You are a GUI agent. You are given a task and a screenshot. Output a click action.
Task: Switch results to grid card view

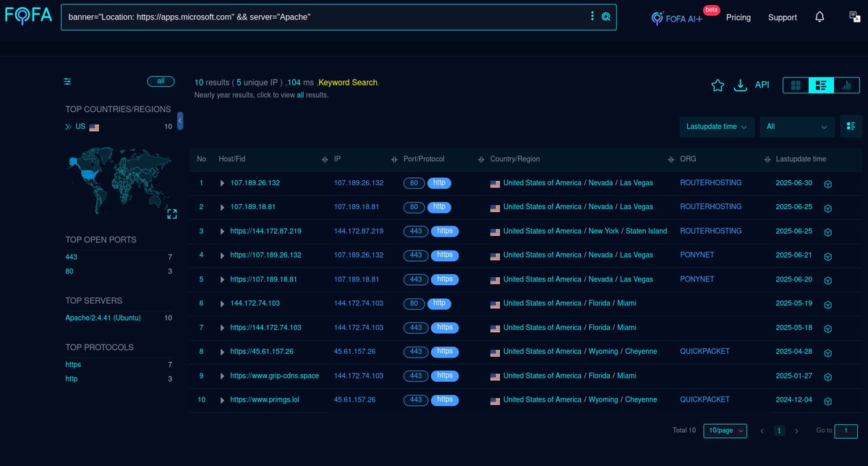click(x=795, y=85)
